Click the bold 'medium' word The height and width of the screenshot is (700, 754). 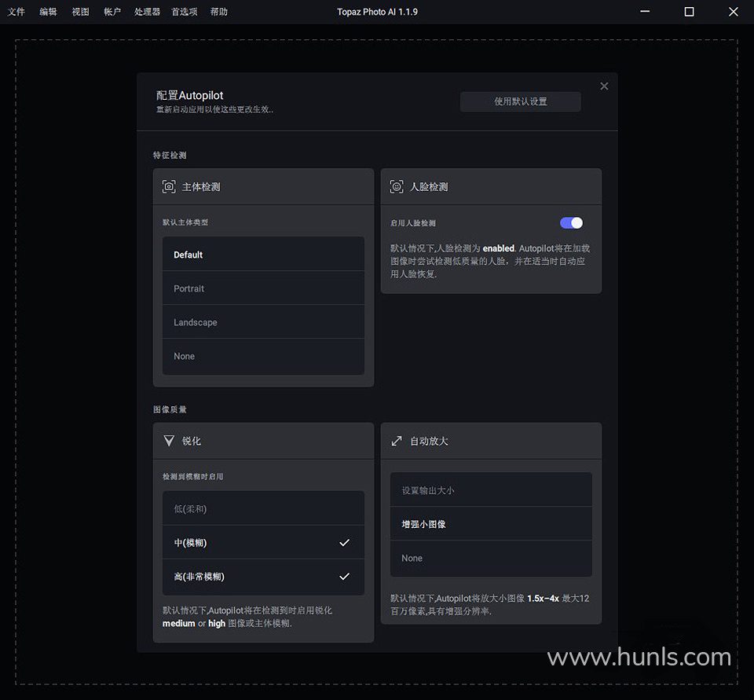[x=179, y=624]
